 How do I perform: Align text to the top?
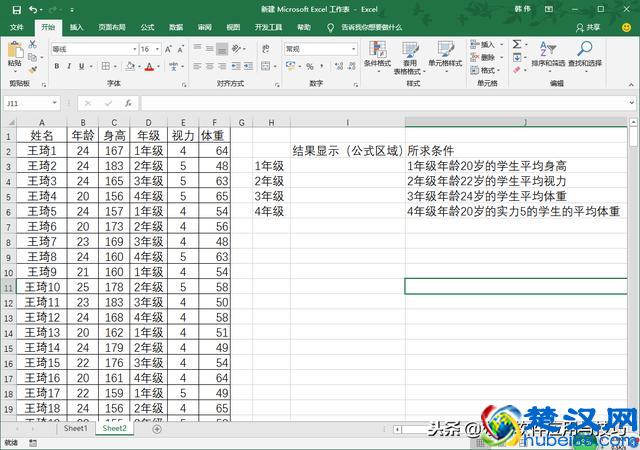point(197,49)
